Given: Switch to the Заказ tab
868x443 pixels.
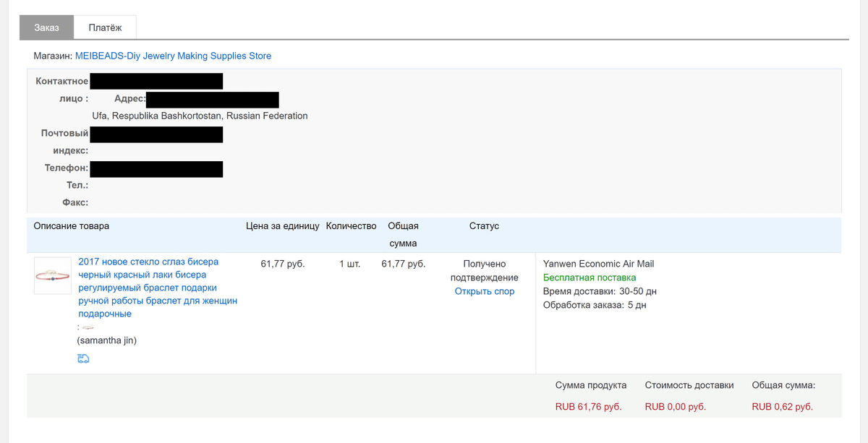Looking at the screenshot, I should pyautogui.click(x=47, y=27).
